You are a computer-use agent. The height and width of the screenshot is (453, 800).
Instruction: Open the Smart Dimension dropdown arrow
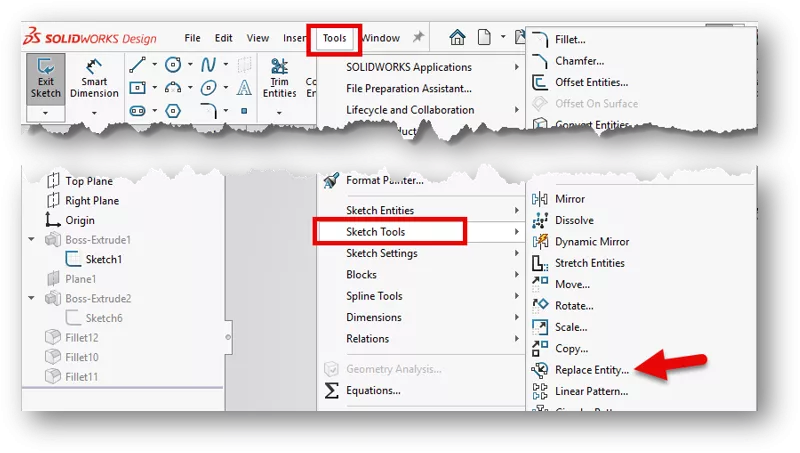pos(94,113)
